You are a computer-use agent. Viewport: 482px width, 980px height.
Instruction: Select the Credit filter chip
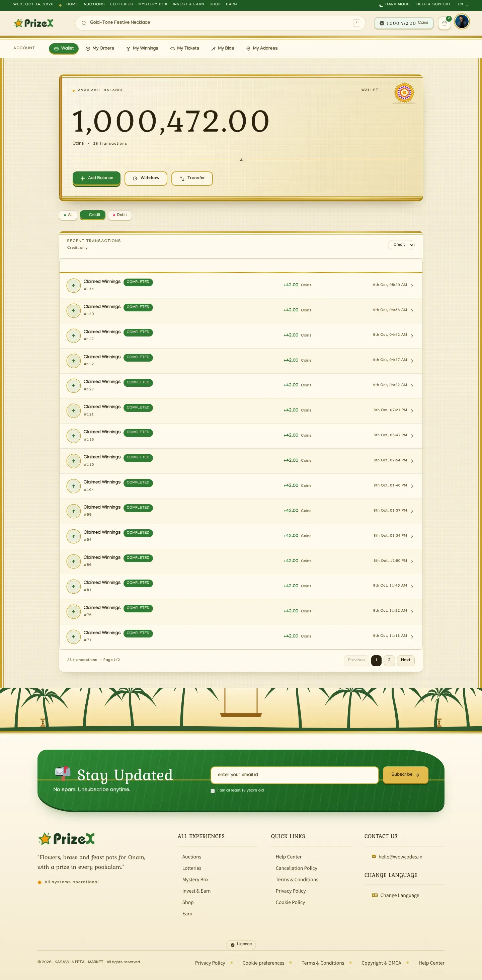pyautogui.click(x=92, y=215)
